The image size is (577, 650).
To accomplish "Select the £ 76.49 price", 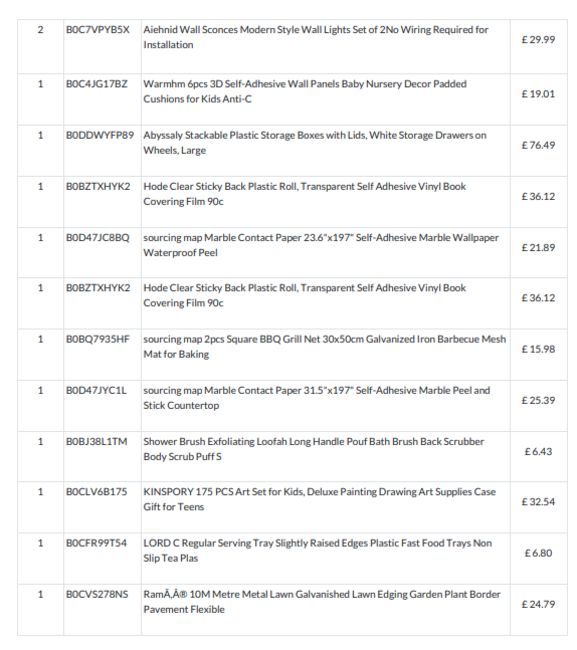I will [538, 146].
